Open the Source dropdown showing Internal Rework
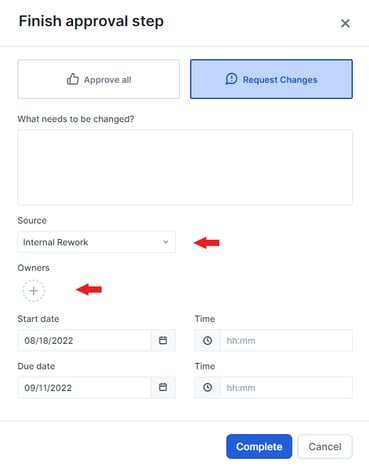Screen dimensions: 369x467 point(97,242)
